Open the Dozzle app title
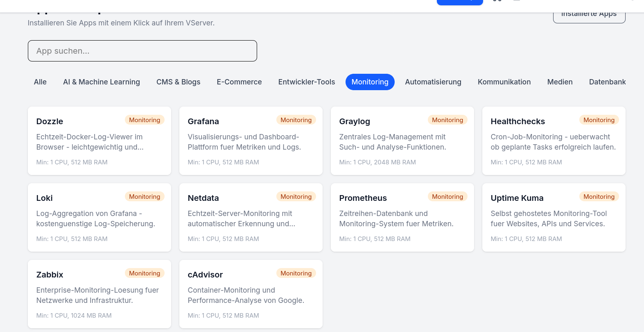The image size is (644, 332). (50, 121)
